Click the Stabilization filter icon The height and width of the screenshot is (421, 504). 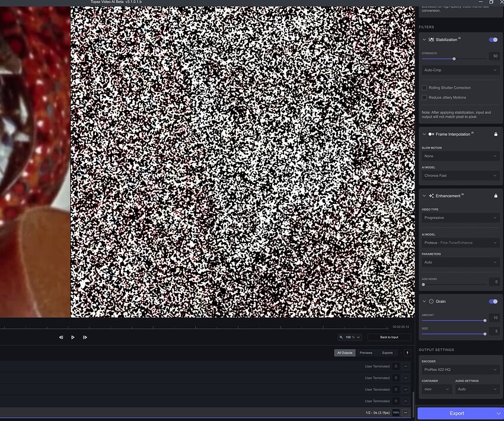pyautogui.click(x=431, y=40)
